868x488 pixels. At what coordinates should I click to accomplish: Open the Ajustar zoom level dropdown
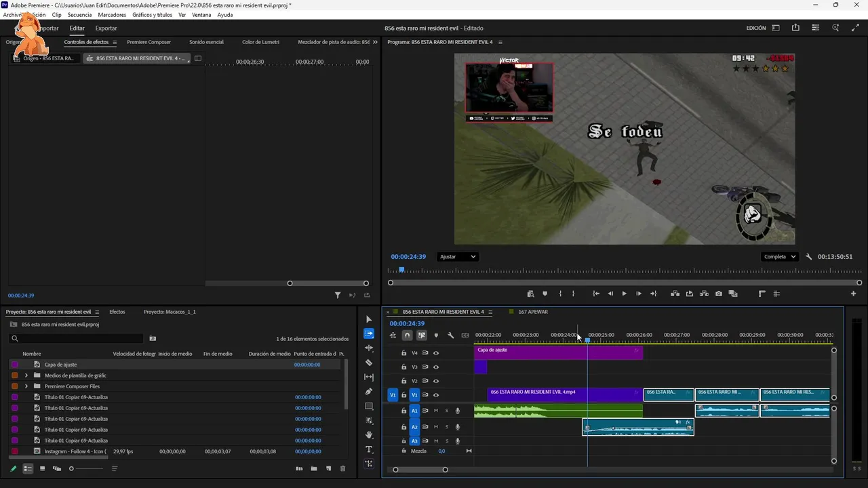(x=458, y=257)
